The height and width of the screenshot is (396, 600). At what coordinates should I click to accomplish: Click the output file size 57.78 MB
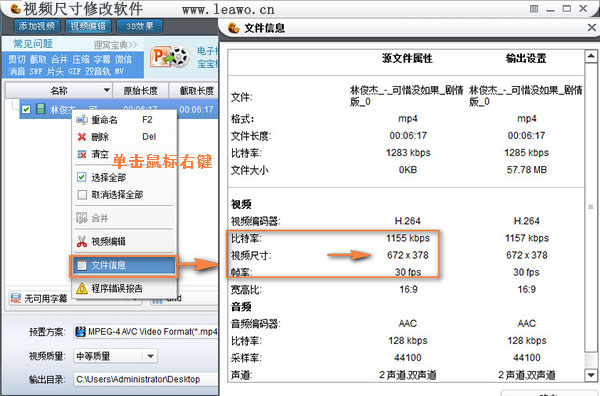pos(527,169)
